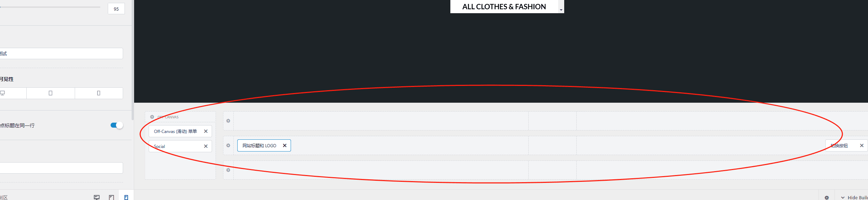This screenshot has width=868, height=200.
Task: Select the 网站标题和 LOGO builder item
Action: (259, 145)
